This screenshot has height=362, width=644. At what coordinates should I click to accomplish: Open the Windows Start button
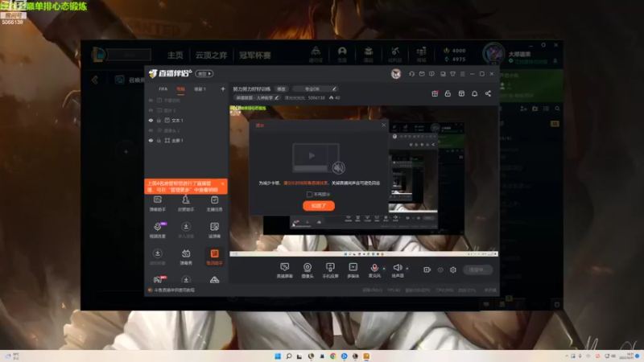[278, 356]
